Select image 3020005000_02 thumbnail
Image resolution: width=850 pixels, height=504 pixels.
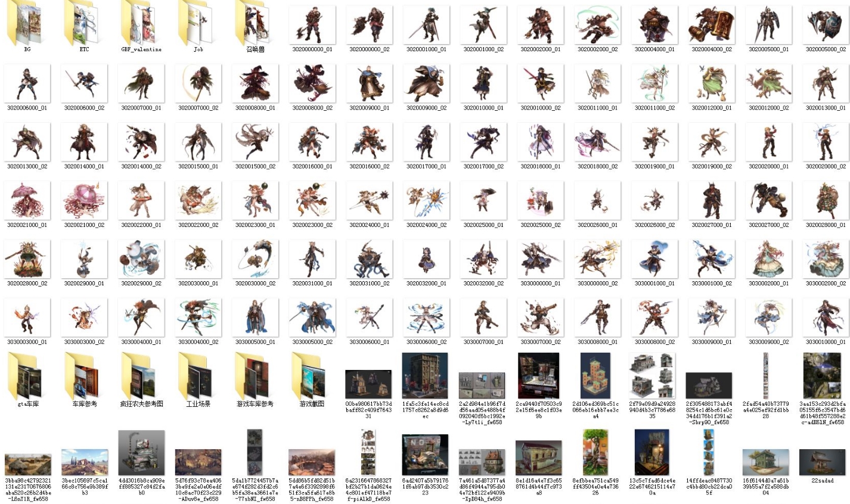826,25
